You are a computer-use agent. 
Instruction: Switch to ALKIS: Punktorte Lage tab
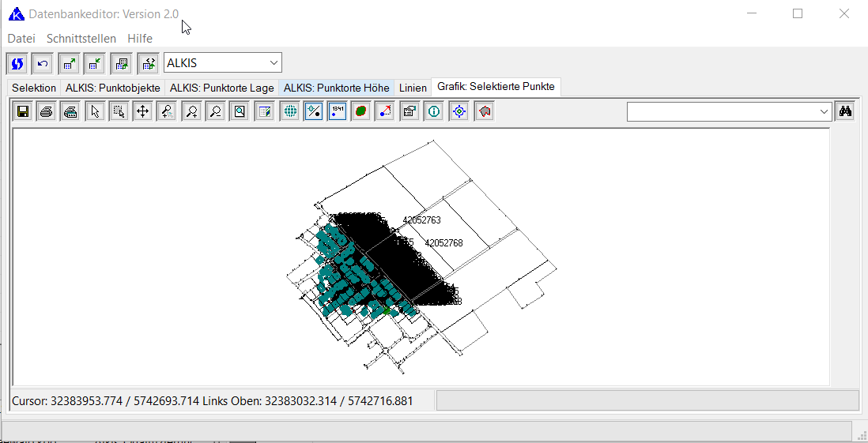222,88
